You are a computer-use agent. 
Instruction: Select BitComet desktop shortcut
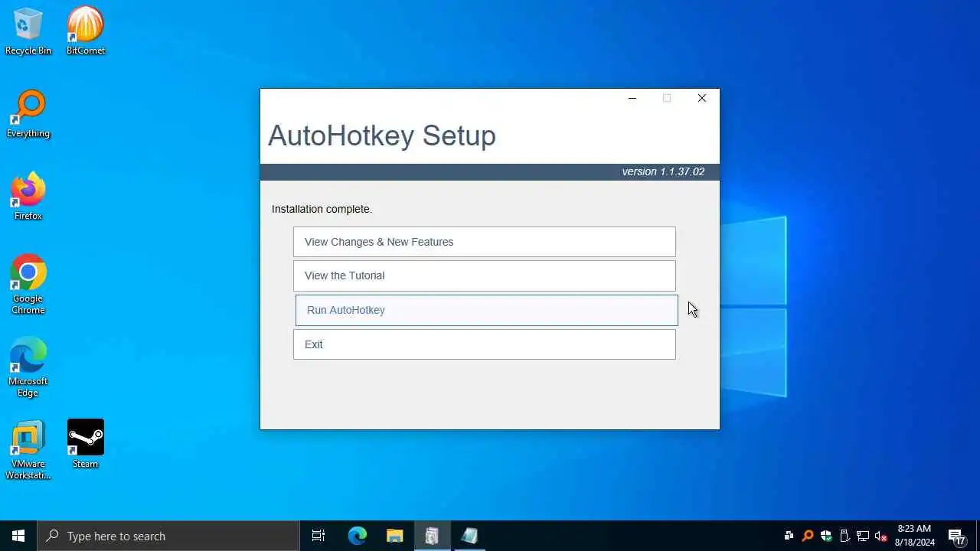tap(85, 31)
